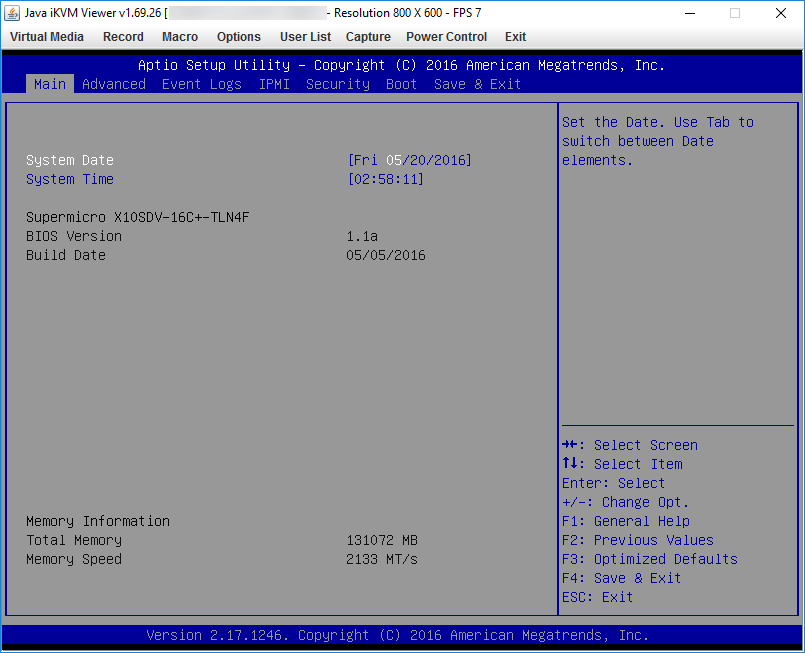Image resolution: width=805 pixels, height=653 pixels.
Task: Switch to the Event Logs tab
Action: [x=202, y=84]
